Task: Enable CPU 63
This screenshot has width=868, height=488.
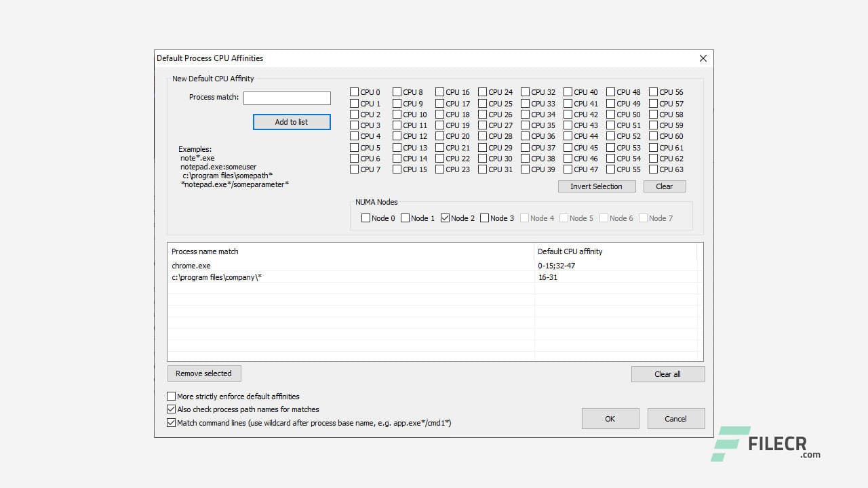Action: (653, 169)
